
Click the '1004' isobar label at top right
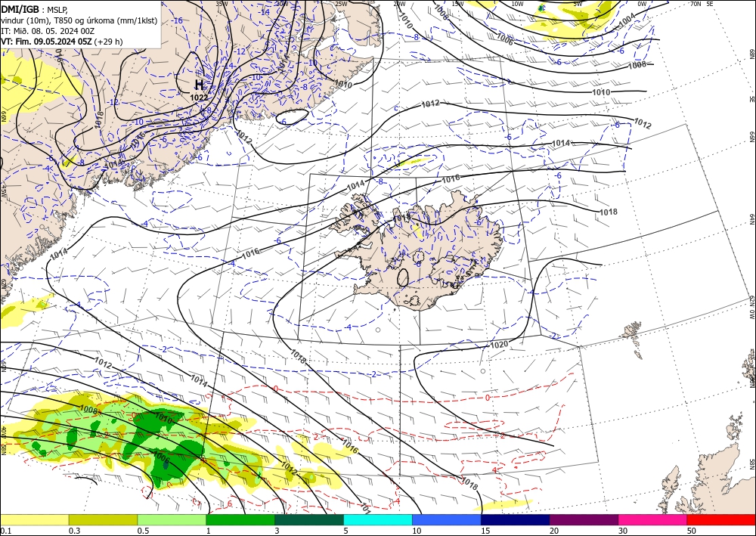pos(627,20)
